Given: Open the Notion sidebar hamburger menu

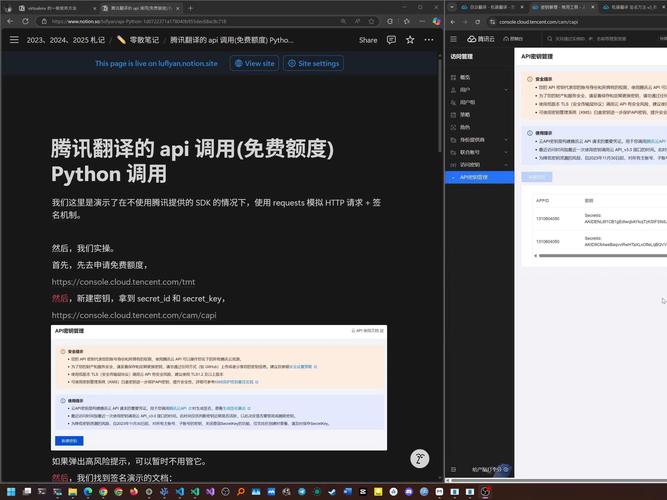Looking at the screenshot, I should click(14, 40).
